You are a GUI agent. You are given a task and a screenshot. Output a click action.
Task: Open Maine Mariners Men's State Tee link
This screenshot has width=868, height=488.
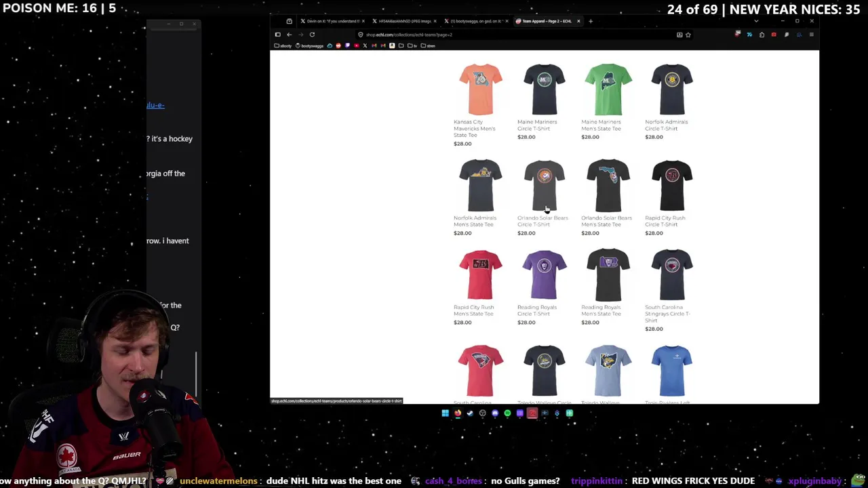pos(601,125)
